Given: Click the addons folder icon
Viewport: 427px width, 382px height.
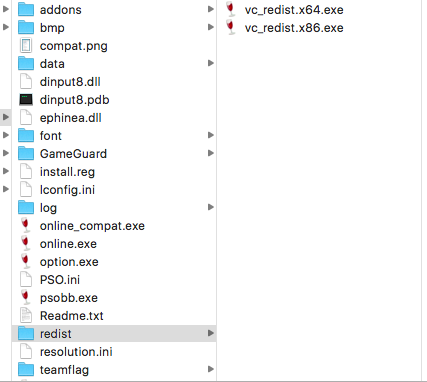Looking at the screenshot, I should [x=26, y=10].
